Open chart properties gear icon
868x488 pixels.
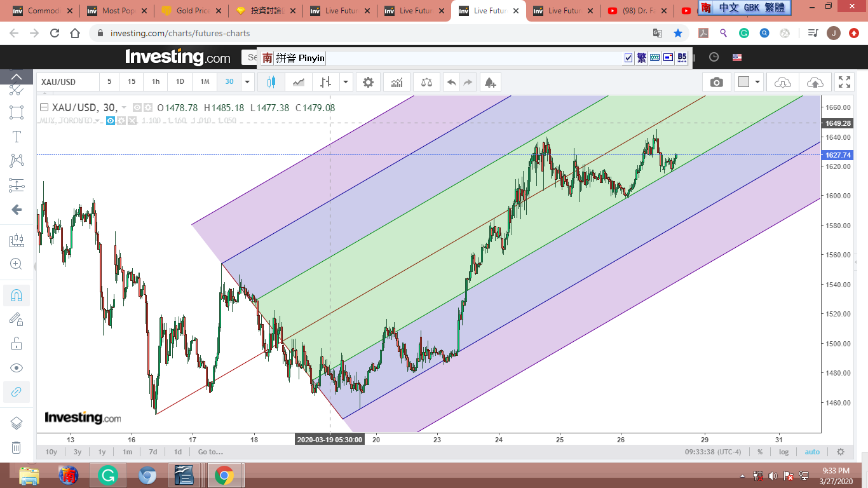pyautogui.click(x=368, y=82)
